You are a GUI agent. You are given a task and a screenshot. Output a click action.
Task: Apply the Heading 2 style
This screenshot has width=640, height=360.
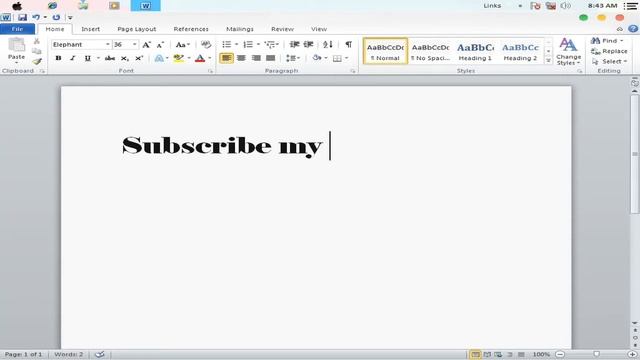pos(520,51)
